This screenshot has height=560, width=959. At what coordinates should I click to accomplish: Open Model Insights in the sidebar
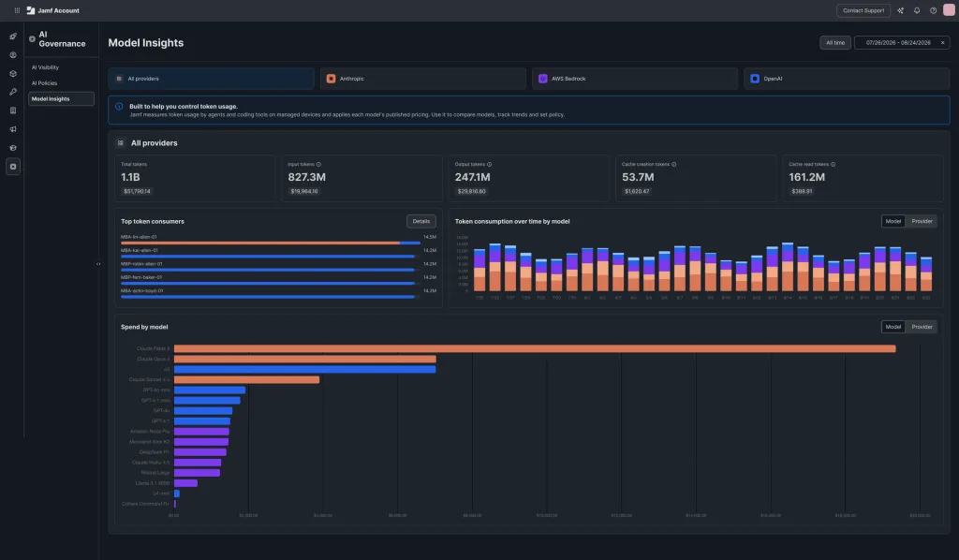coord(61,99)
